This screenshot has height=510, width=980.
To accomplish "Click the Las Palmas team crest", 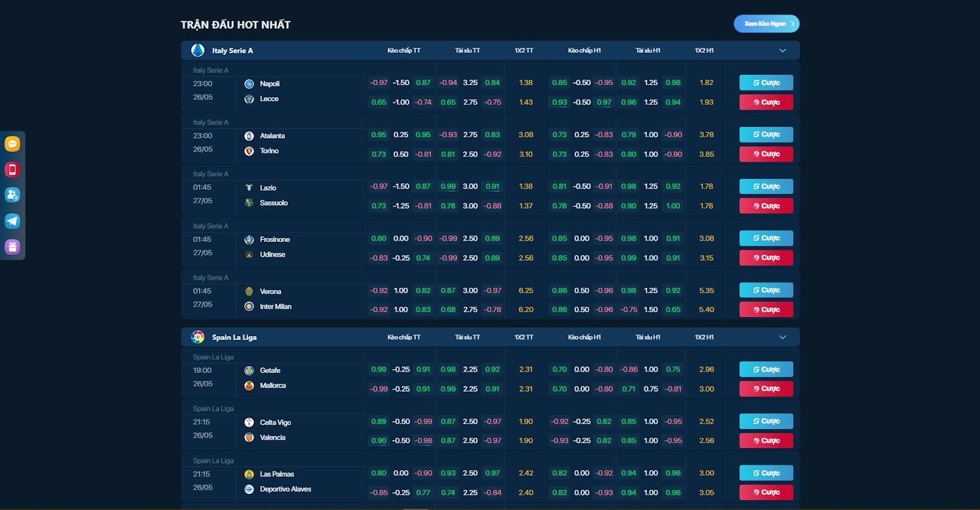I will point(249,474).
